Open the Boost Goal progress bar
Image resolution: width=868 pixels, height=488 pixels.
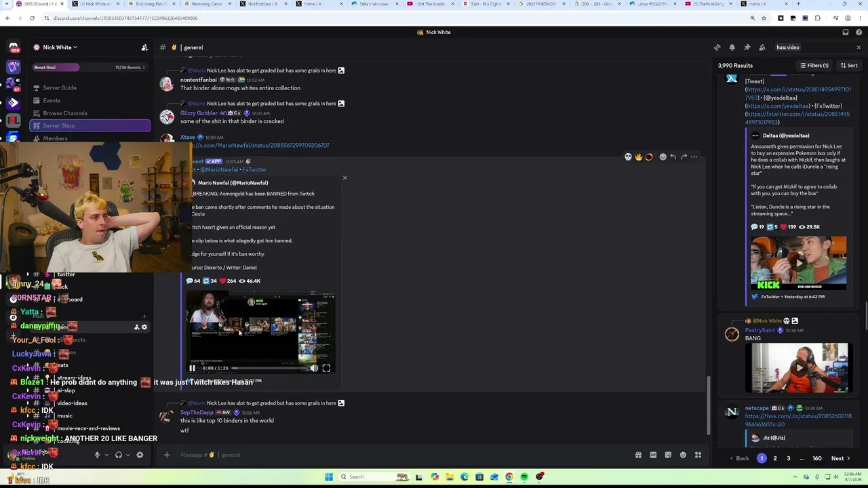90,67
